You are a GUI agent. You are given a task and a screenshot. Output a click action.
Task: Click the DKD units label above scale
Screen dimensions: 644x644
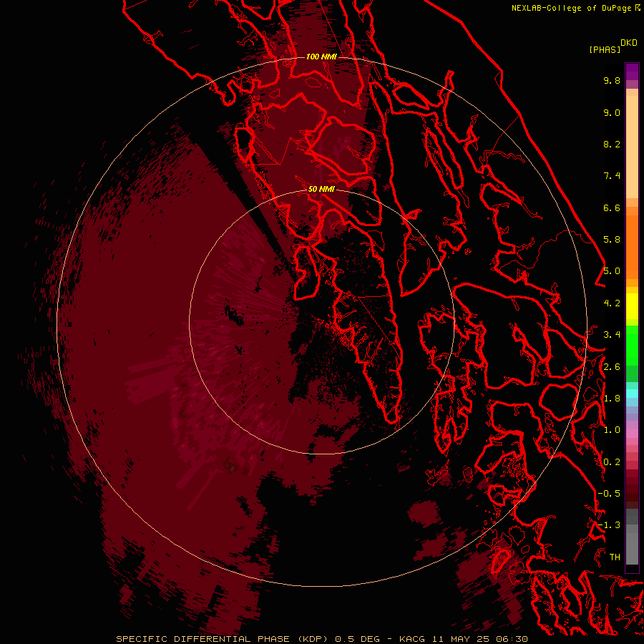(629, 43)
